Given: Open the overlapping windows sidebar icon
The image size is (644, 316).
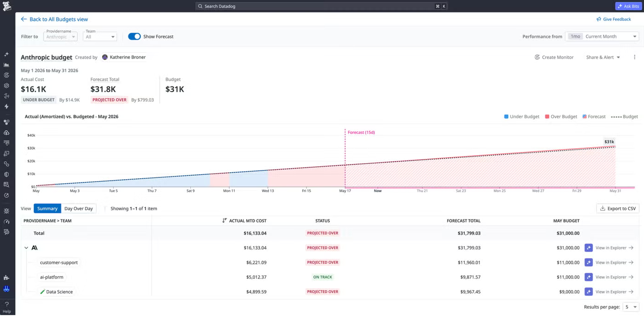Looking at the screenshot, I should point(6,154).
